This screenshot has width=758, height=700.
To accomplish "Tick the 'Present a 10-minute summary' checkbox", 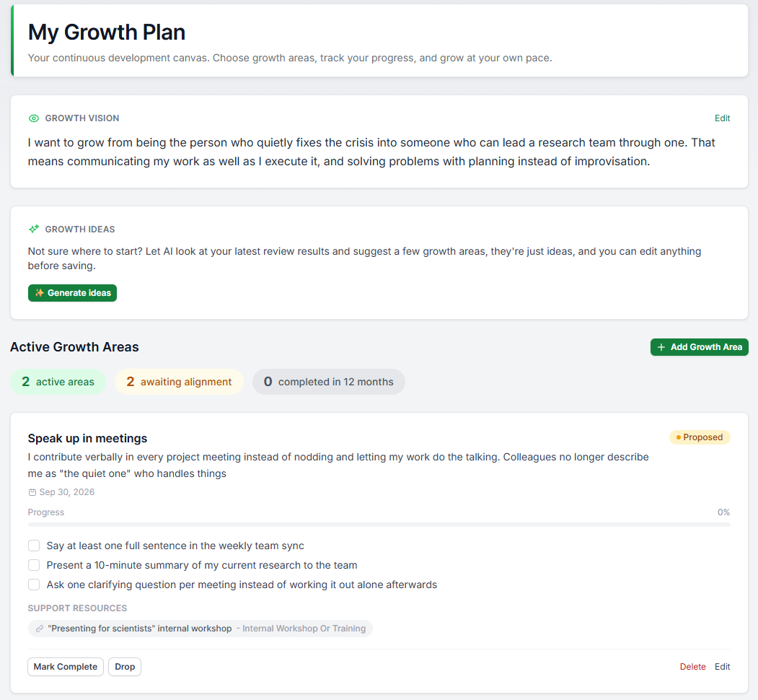I will [x=34, y=566].
